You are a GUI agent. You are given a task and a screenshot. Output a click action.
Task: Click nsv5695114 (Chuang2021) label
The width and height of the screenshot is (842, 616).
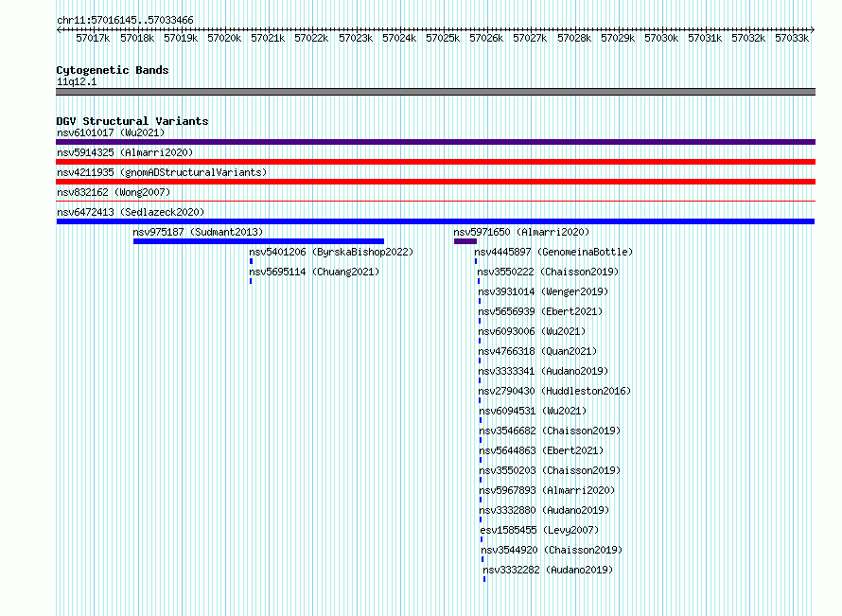tap(314, 272)
